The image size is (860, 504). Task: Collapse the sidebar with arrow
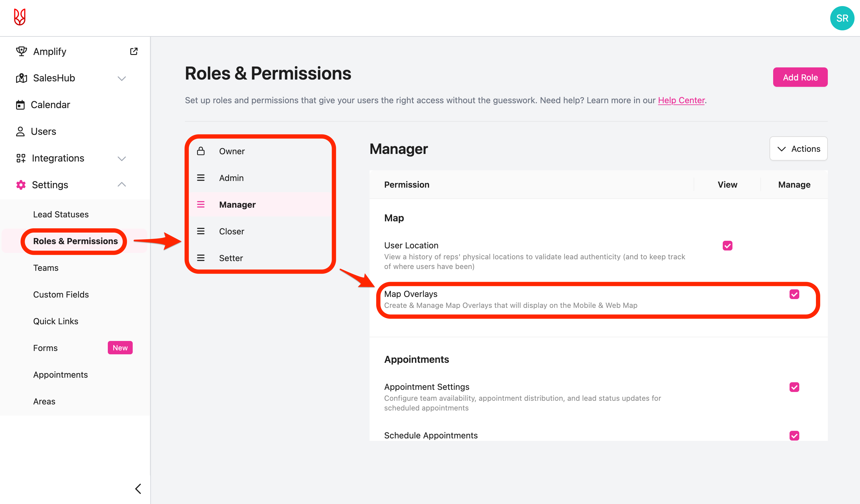pyautogui.click(x=138, y=489)
